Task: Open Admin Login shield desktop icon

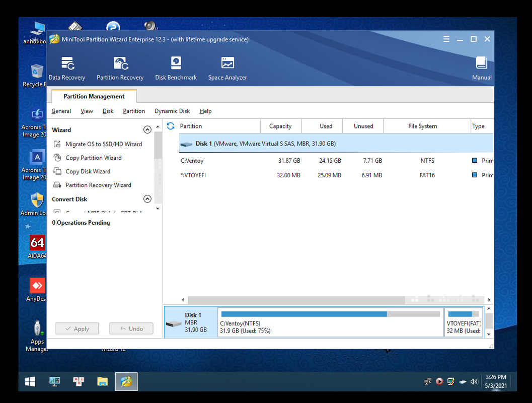Action: [34, 204]
